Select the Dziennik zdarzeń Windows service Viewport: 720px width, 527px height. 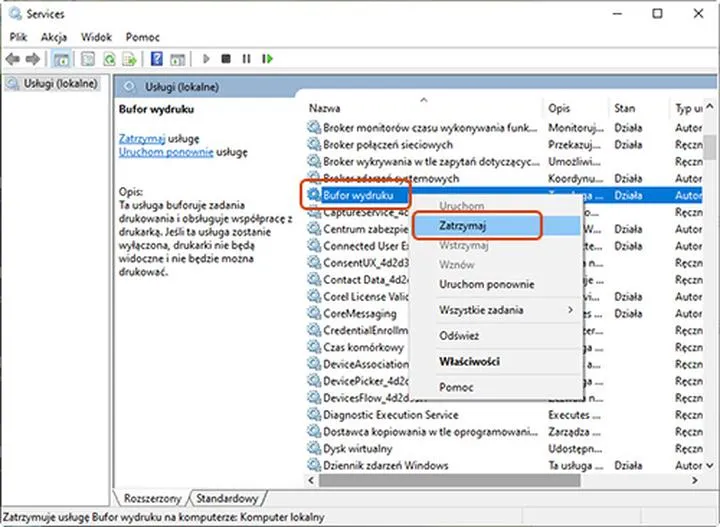click(385, 465)
